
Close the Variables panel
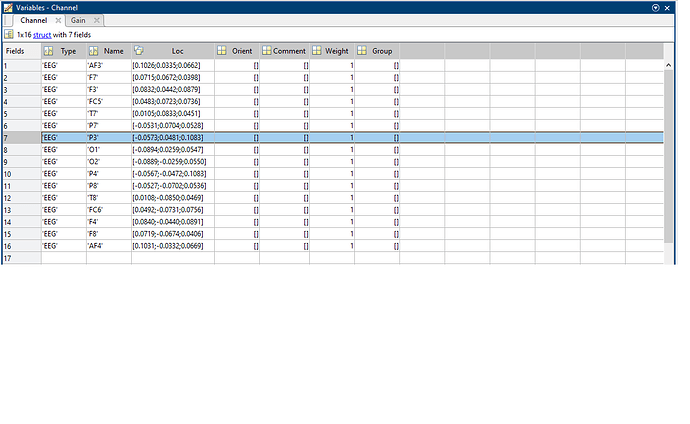click(x=667, y=7)
